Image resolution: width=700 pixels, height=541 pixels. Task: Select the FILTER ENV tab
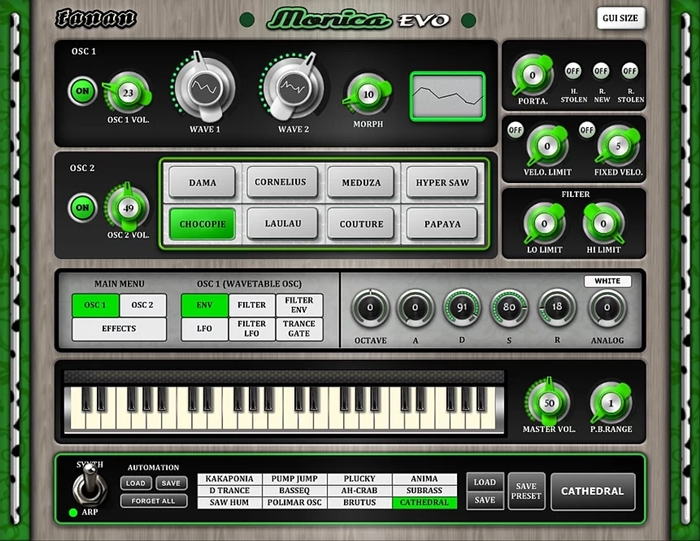[x=299, y=305]
